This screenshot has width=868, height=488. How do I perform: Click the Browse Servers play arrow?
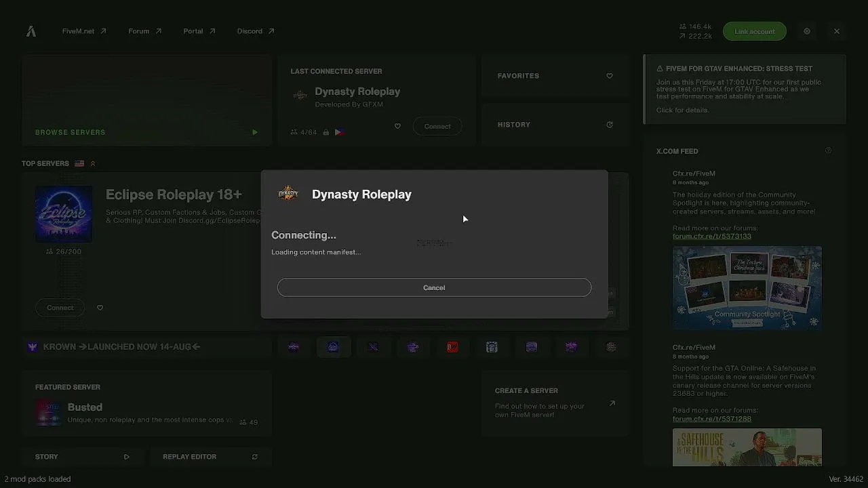255,132
